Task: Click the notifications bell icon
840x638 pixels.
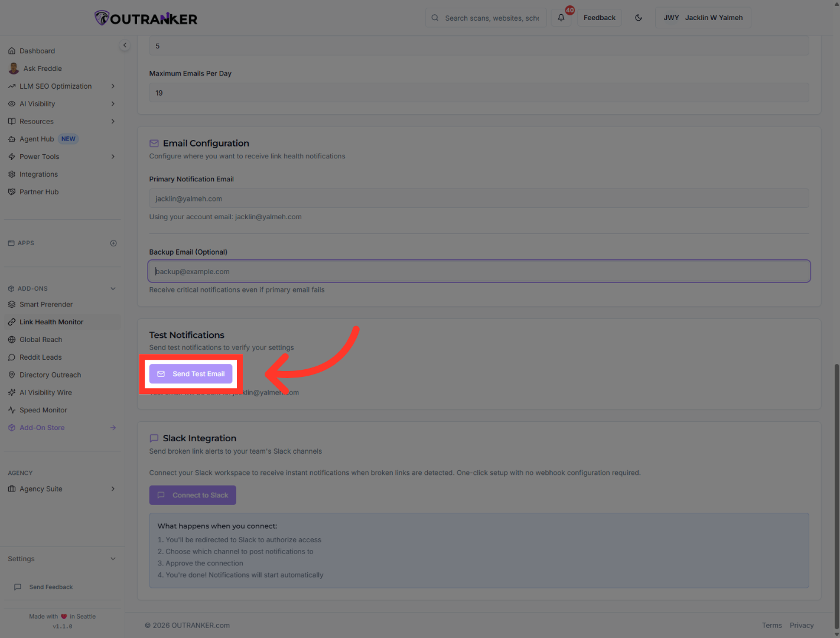Action: [561, 18]
